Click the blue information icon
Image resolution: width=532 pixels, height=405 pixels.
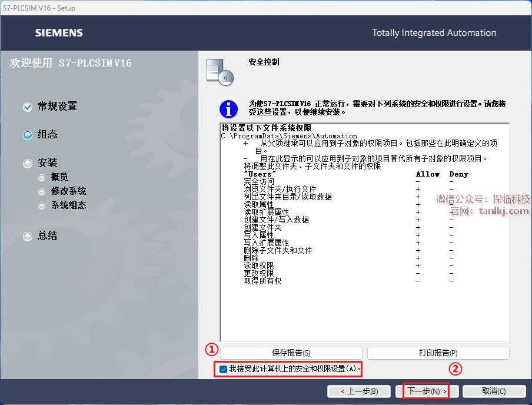click(228, 109)
